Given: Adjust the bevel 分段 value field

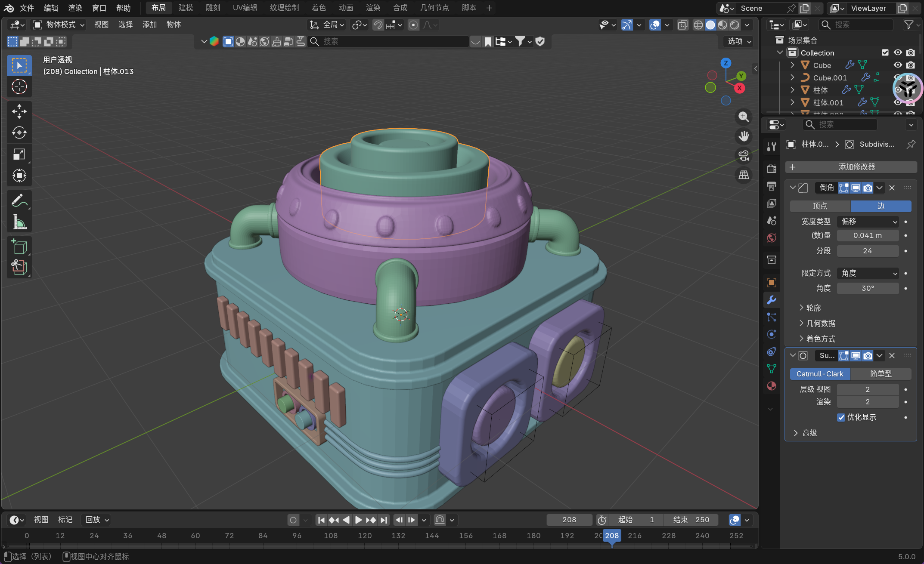Looking at the screenshot, I should tap(867, 251).
